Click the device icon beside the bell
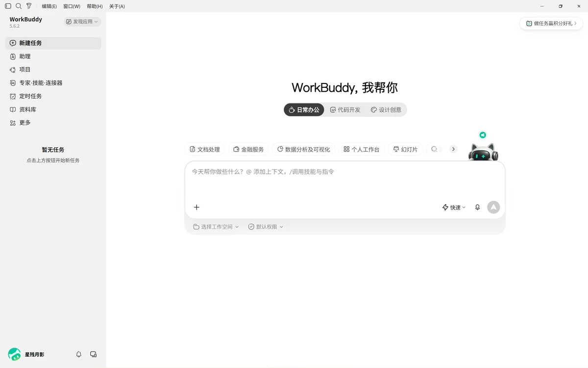This screenshot has height=368, width=588. [93, 354]
